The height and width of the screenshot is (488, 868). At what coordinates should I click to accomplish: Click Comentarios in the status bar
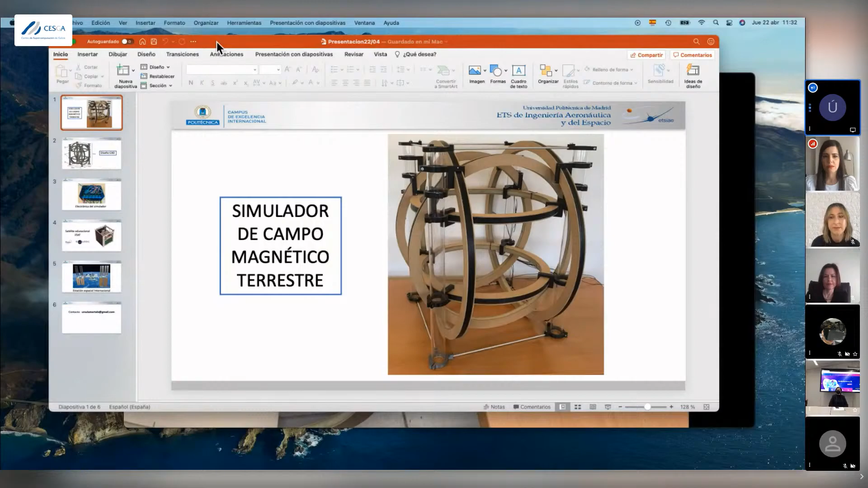click(532, 407)
